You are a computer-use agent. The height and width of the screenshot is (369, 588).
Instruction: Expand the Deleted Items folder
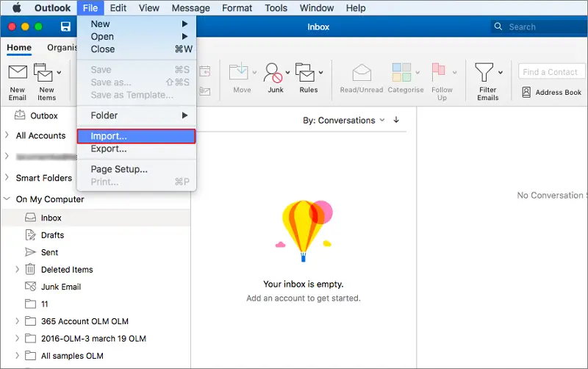click(x=17, y=269)
